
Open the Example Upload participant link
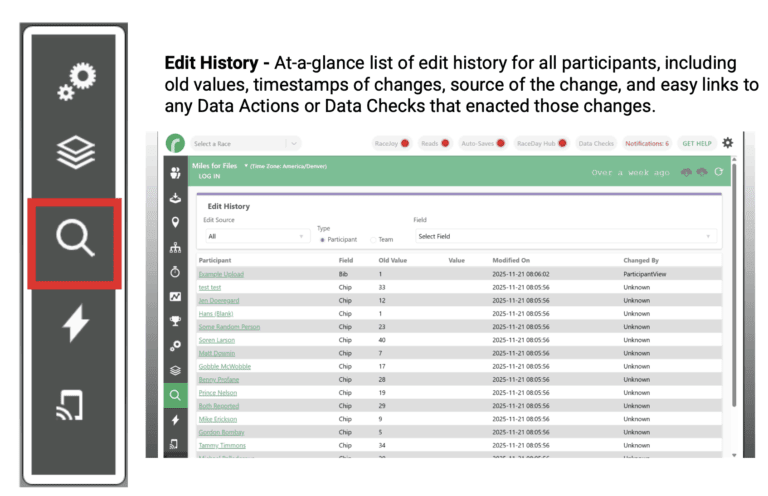click(221, 273)
